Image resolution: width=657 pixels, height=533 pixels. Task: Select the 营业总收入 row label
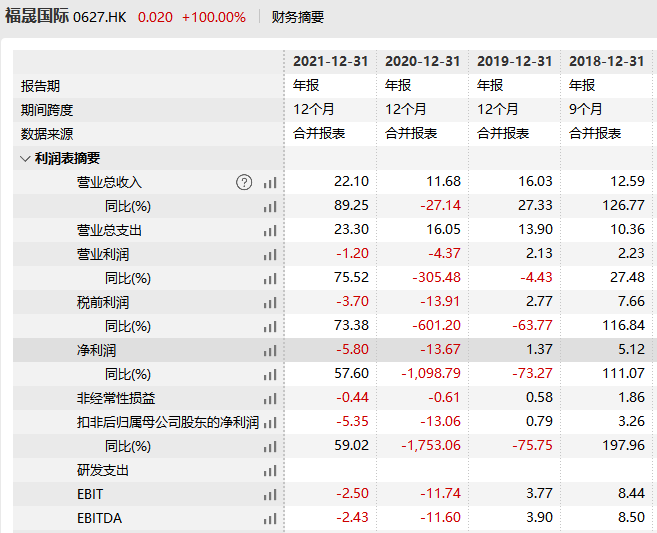coord(109,182)
